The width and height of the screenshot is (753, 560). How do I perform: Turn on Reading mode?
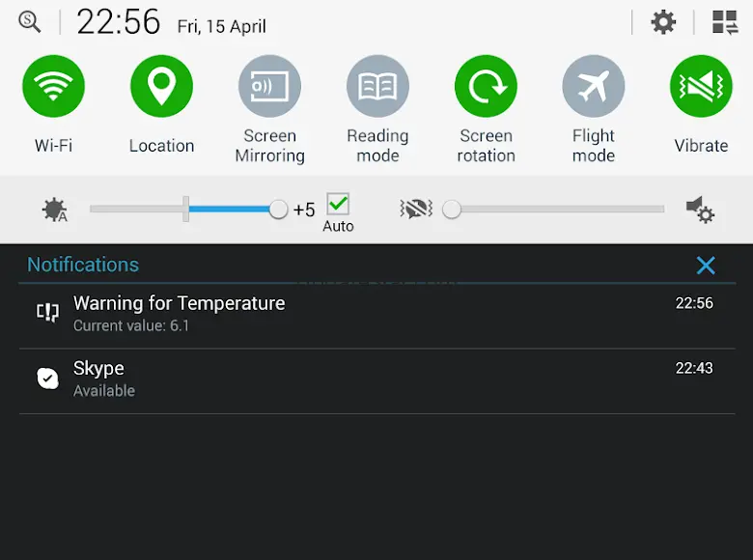[x=377, y=86]
